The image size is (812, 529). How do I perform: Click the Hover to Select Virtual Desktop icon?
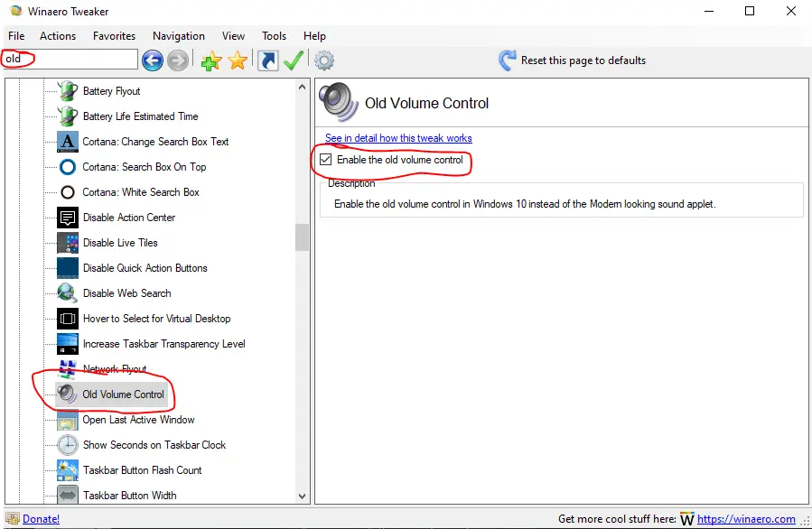click(x=68, y=319)
